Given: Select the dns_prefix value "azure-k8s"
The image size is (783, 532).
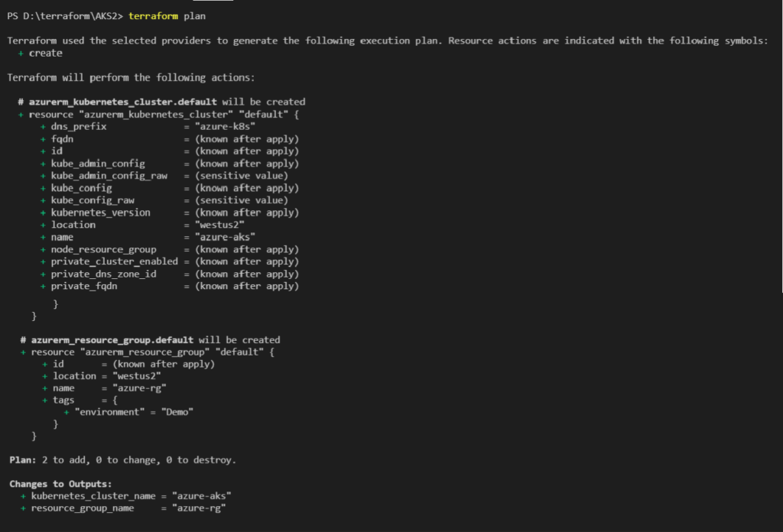Looking at the screenshot, I should [x=225, y=126].
